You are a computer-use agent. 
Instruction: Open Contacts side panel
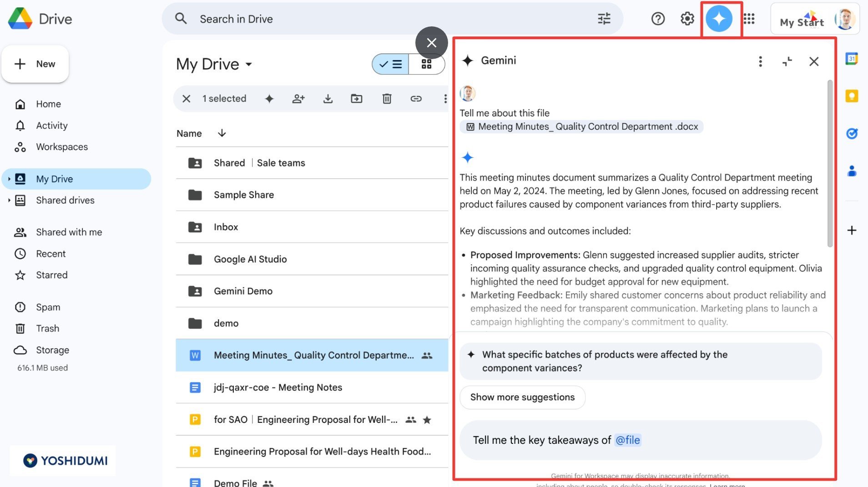(852, 171)
